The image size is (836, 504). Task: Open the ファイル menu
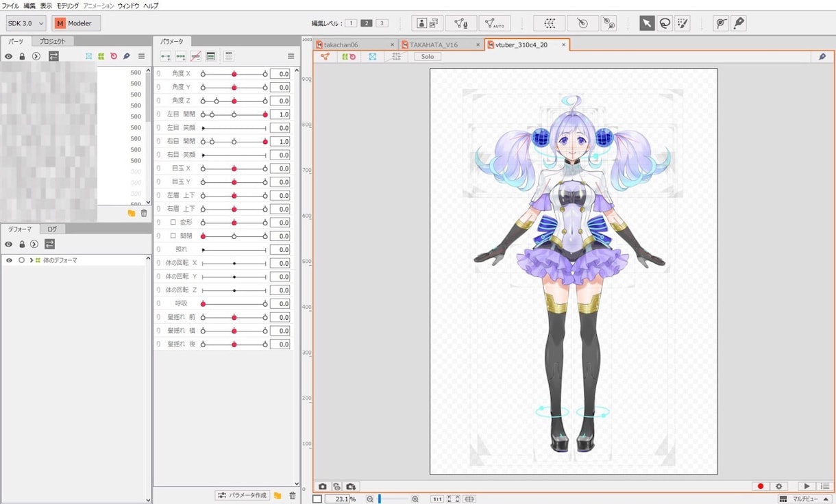point(10,5)
